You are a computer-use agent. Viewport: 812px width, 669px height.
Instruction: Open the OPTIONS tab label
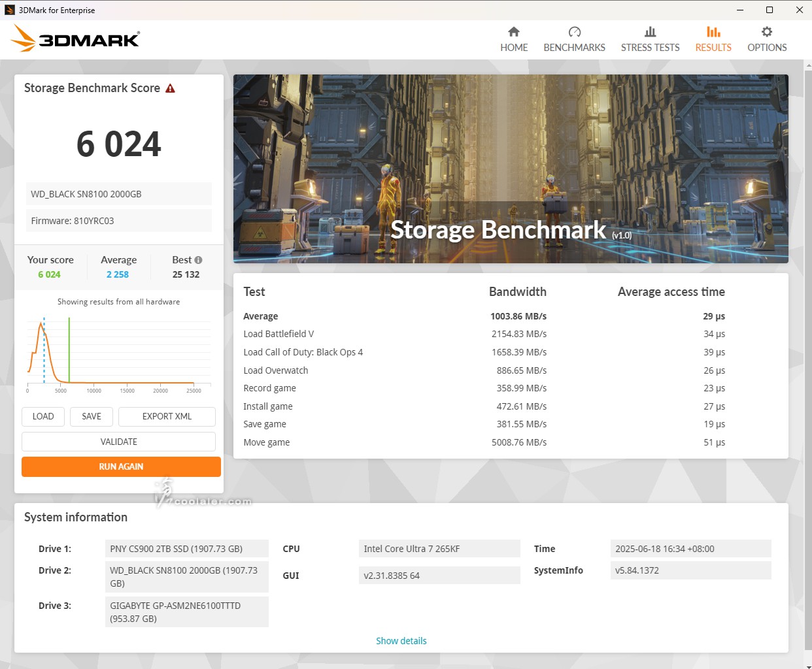[x=767, y=48]
